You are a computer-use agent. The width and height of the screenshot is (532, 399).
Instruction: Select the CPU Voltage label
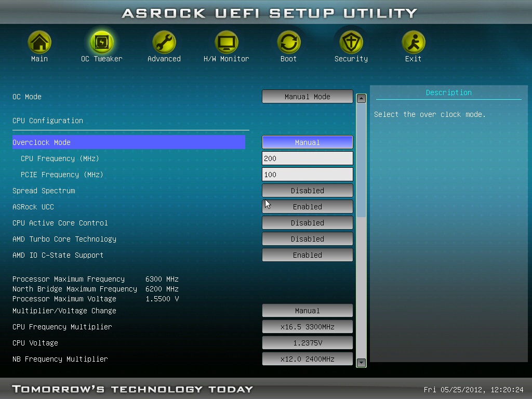35,343
